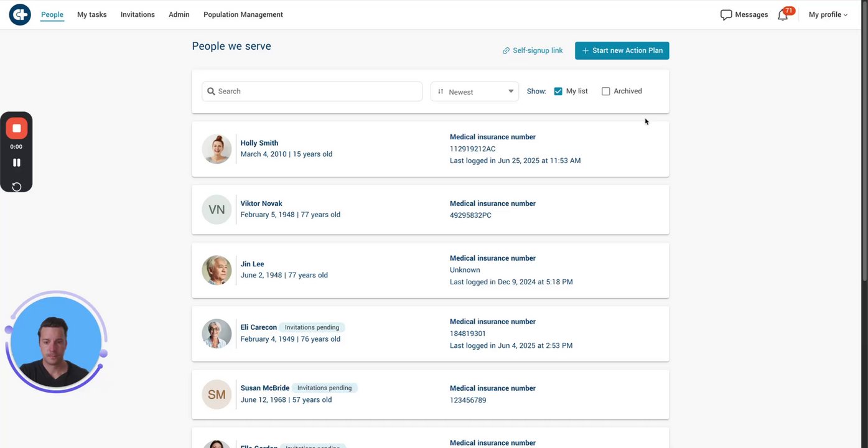This screenshot has width=868, height=448.
Task: Enable the Archived checkbox
Action: pyautogui.click(x=606, y=91)
